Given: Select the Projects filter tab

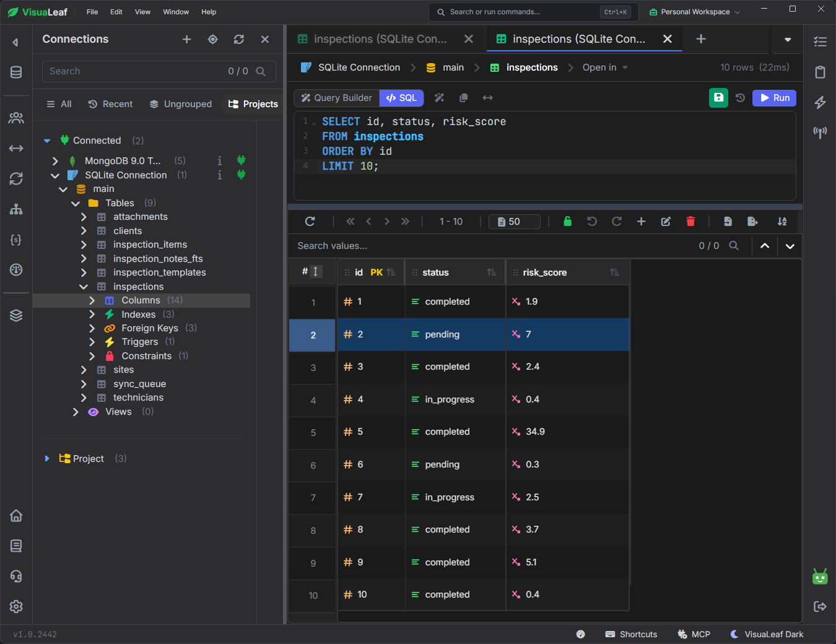Looking at the screenshot, I should pos(253,104).
